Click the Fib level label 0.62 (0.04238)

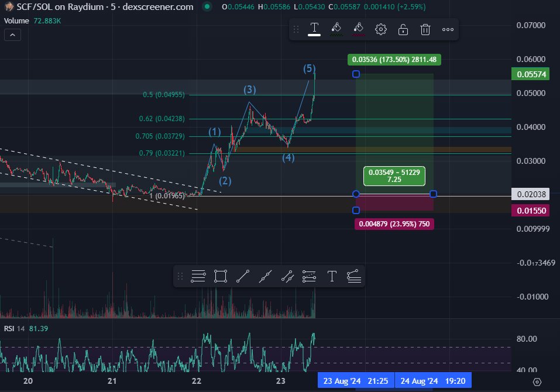pos(162,119)
